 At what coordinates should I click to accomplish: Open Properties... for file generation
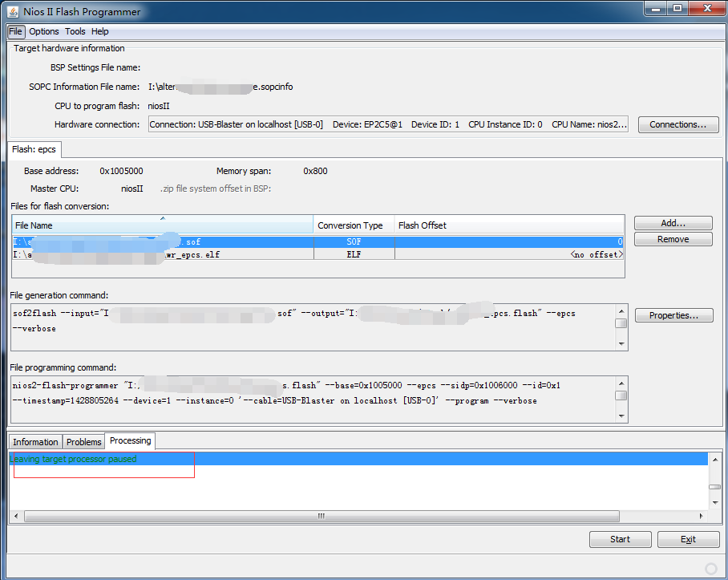[x=673, y=315]
